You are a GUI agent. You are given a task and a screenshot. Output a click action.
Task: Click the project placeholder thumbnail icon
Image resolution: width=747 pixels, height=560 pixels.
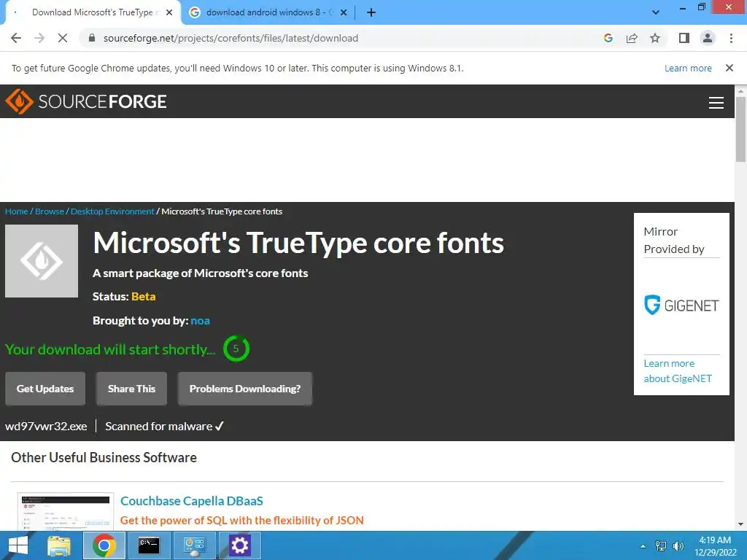click(x=42, y=261)
